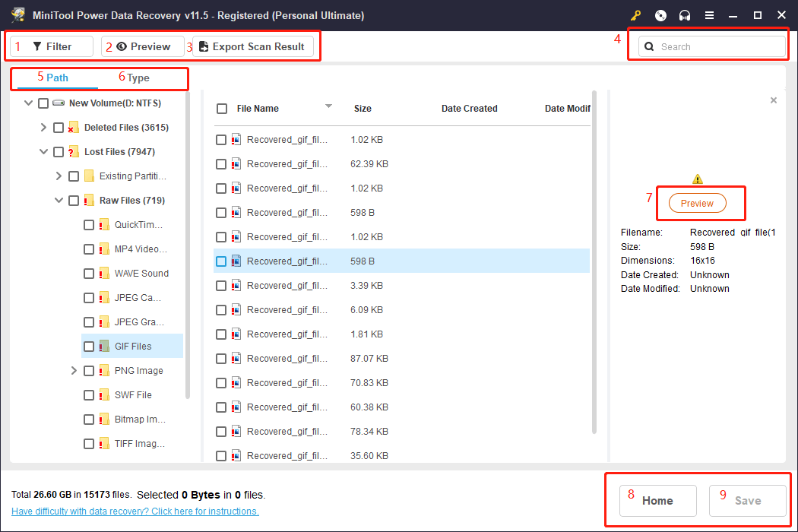Viewport: 798px width, 532px height.
Task: Click the Existing Partition folder icon
Action: tap(89, 176)
